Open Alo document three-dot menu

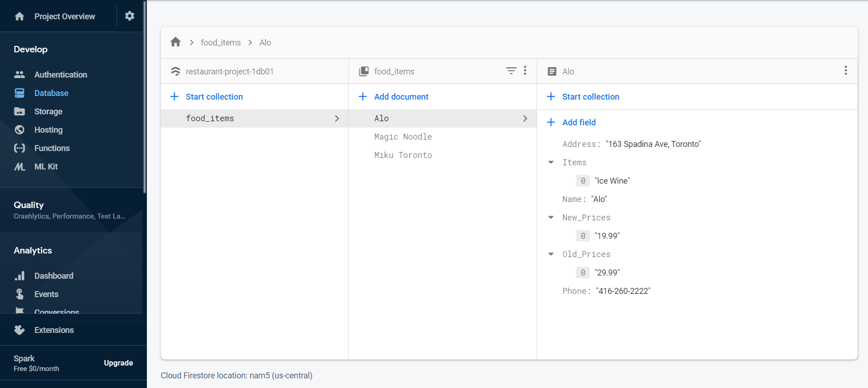(x=846, y=71)
